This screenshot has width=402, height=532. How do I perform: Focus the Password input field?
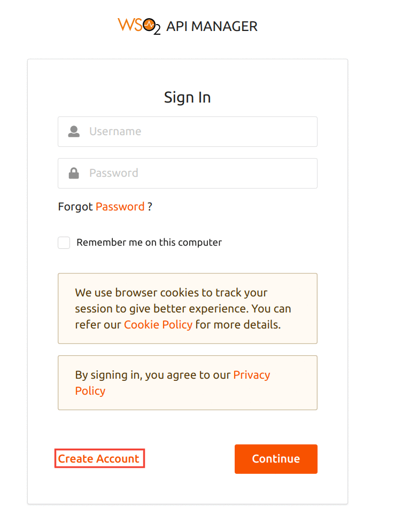[x=188, y=173]
